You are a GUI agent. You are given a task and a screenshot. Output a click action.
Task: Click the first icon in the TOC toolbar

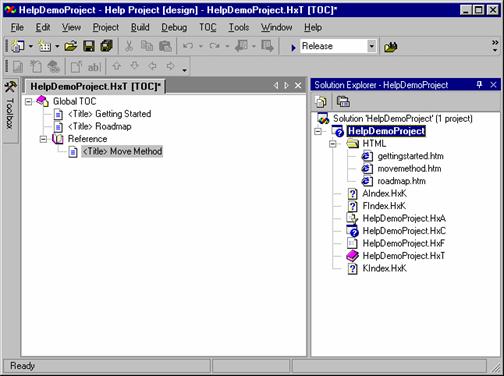coord(17,67)
